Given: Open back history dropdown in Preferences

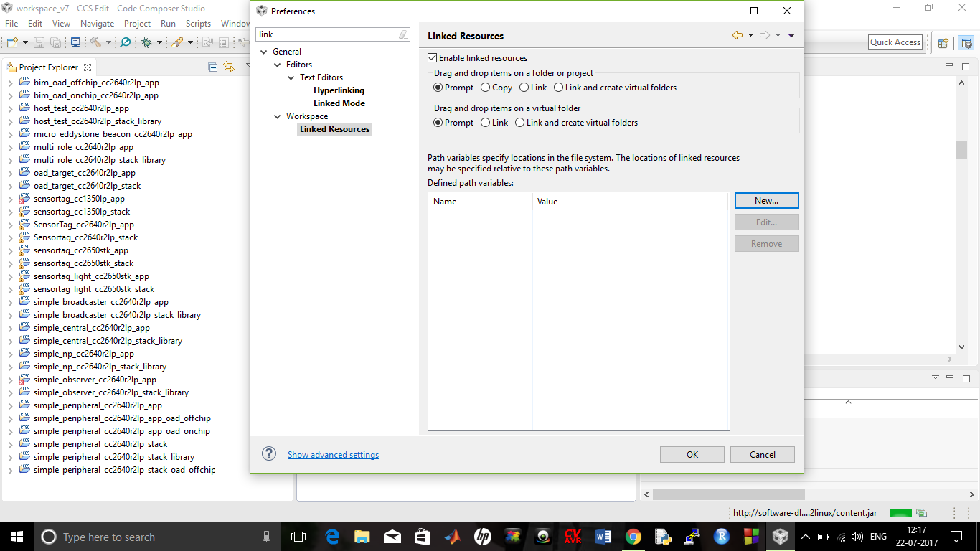Looking at the screenshot, I should click(x=750, y=35).
